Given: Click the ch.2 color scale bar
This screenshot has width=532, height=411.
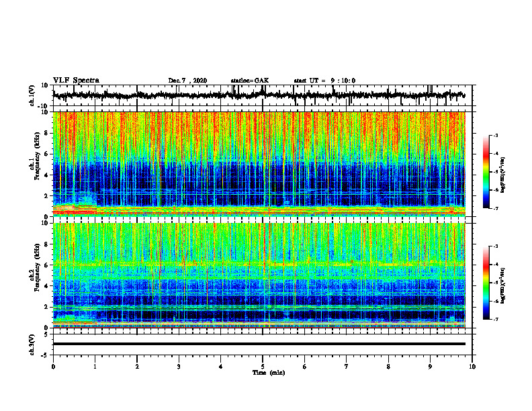Looking at the screenshot, I should [x=486, y=283].
